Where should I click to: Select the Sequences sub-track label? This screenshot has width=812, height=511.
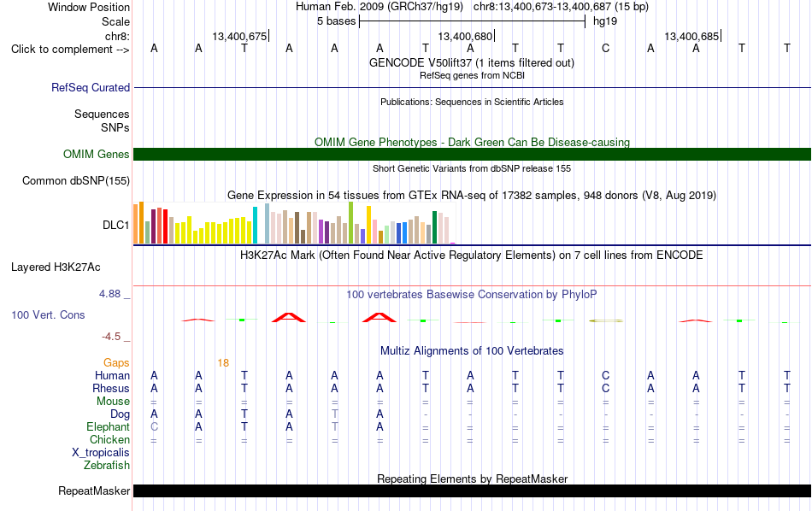coord(102,114)
